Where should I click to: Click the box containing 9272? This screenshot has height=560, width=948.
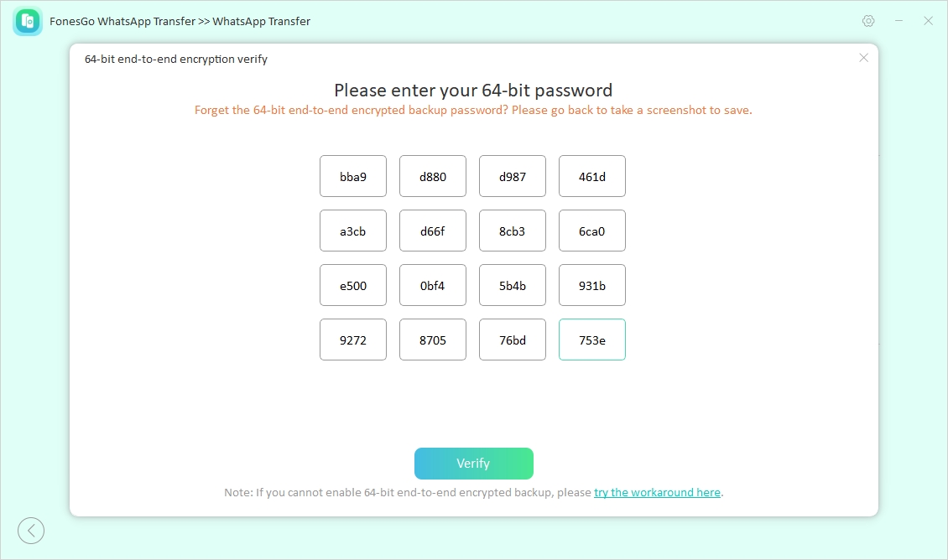point(353,340)
